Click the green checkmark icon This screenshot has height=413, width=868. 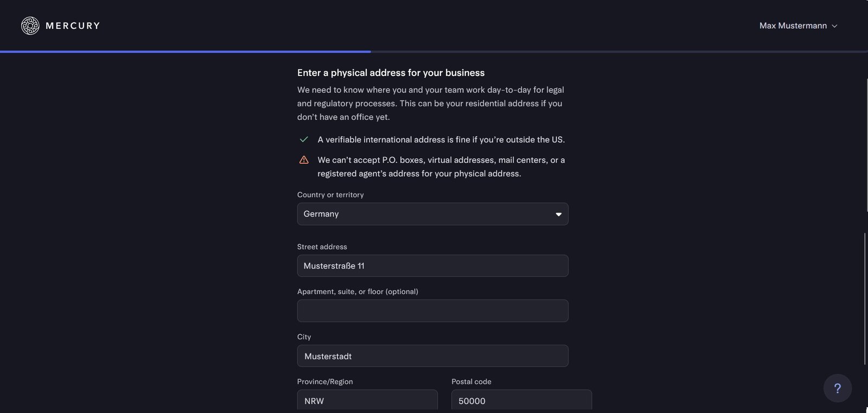click(x=304, y=139)
